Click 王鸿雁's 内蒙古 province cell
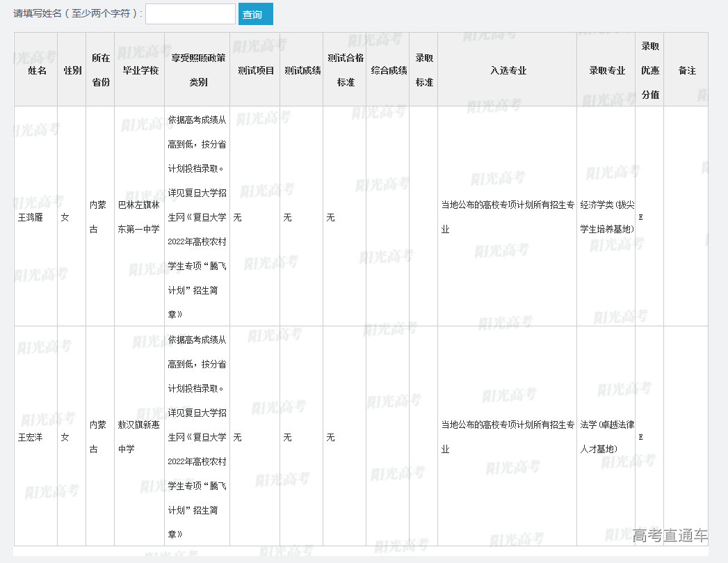The image size is (728, 563). click(99, 217)
